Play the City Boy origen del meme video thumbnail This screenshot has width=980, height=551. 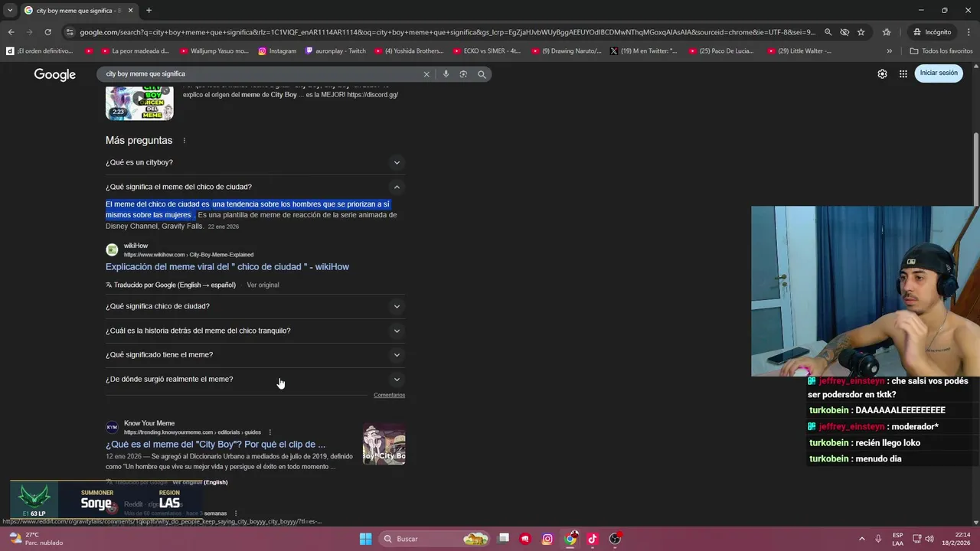tap(139, 103)
